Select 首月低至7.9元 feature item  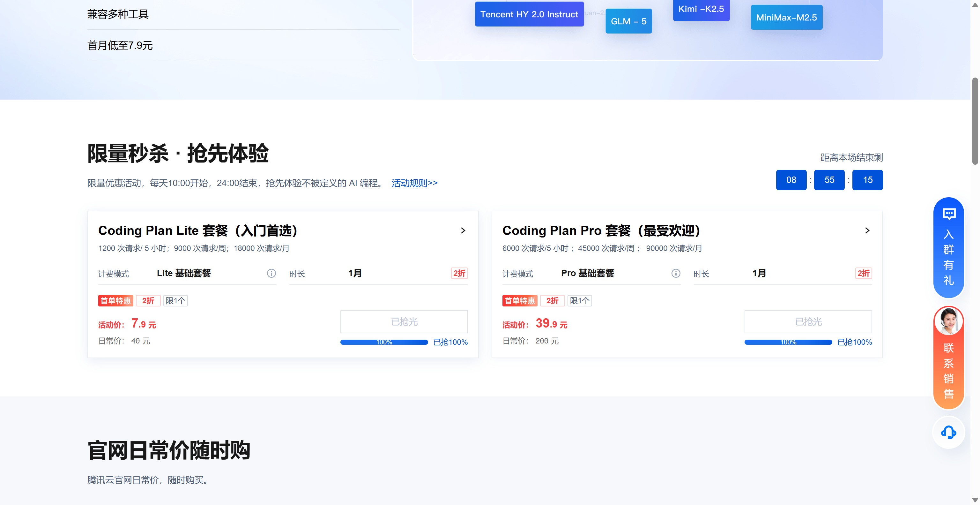pos(120,46)
